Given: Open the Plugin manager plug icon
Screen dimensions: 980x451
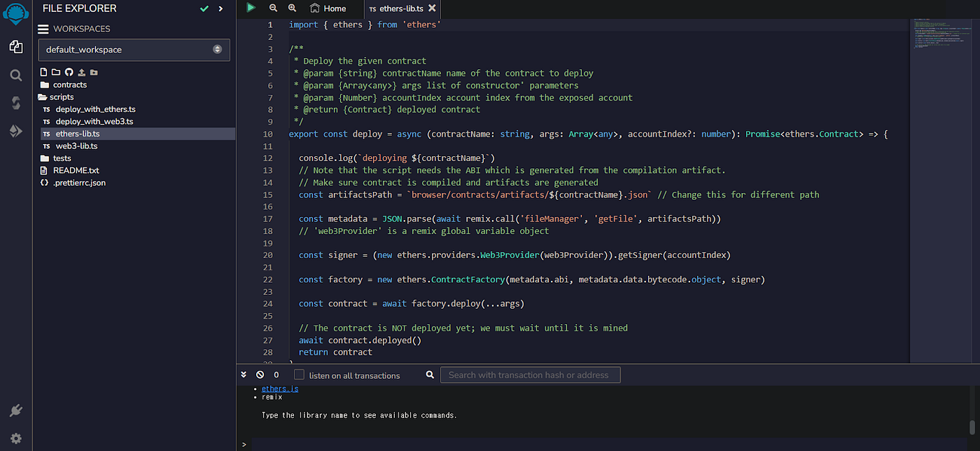Looking at the screenshot, I should coord(15,410).
